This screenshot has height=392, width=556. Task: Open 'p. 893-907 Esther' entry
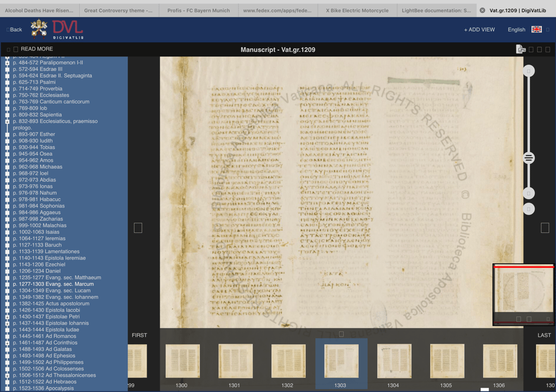(x=34, y=134)
